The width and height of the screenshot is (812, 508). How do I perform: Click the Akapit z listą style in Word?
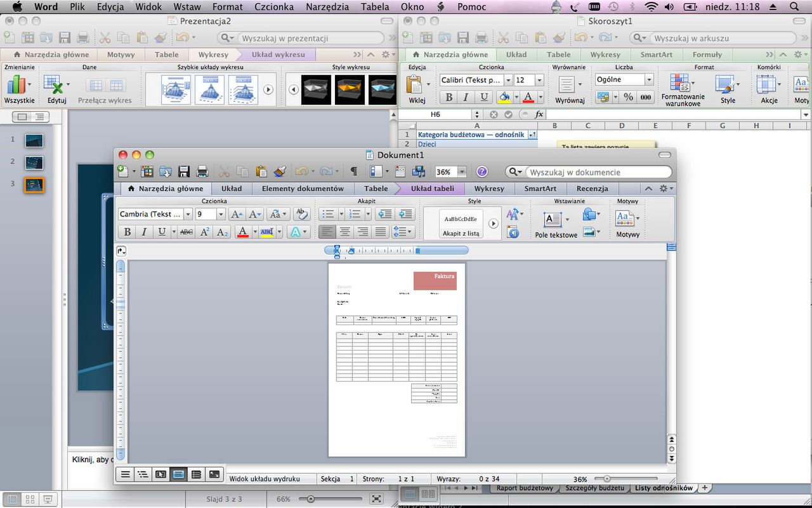pos(462,224)
